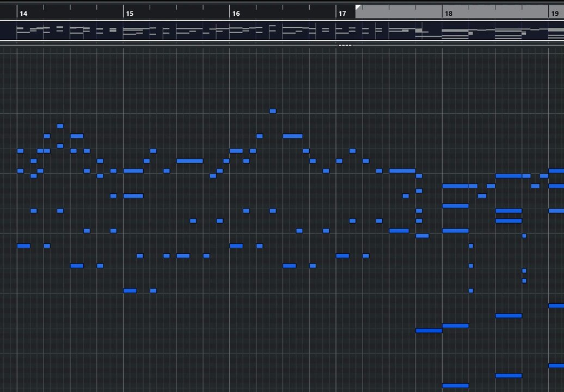This screenshot has height=392, width=564.
Task: Click the bar 17 number in the ruler
Action: tap(342, 14)
